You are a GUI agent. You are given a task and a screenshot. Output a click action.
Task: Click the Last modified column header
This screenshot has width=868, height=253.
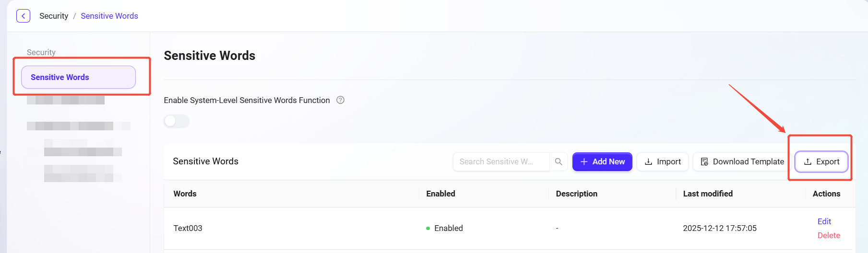click(x=707, y=194)
